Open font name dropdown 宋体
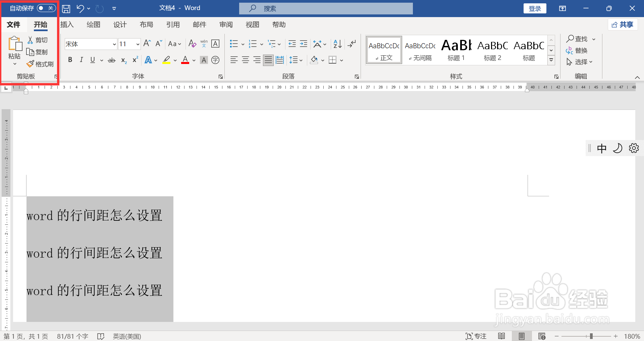Screen dimensions: 644x341 (114, 44)
